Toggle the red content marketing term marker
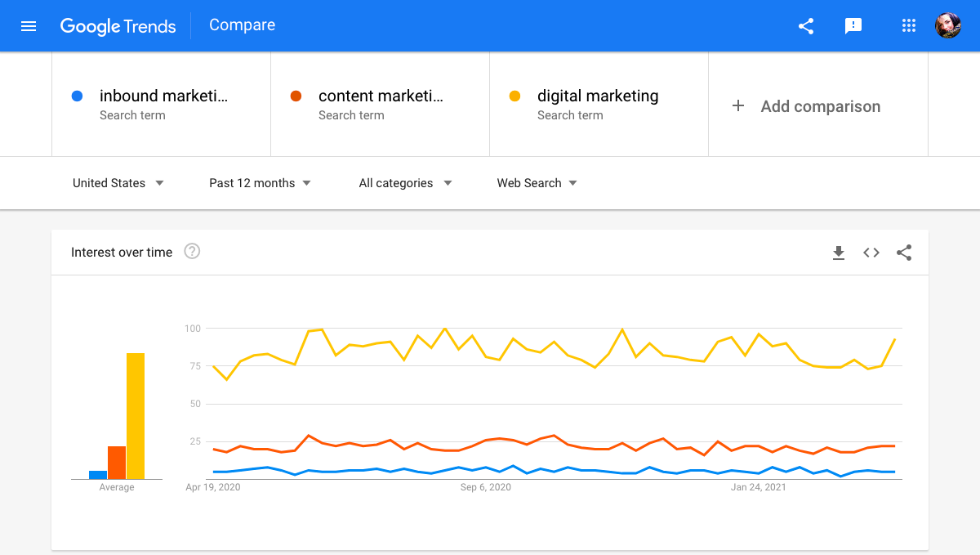This screenshot has height=555, width=980. (296, 96)
